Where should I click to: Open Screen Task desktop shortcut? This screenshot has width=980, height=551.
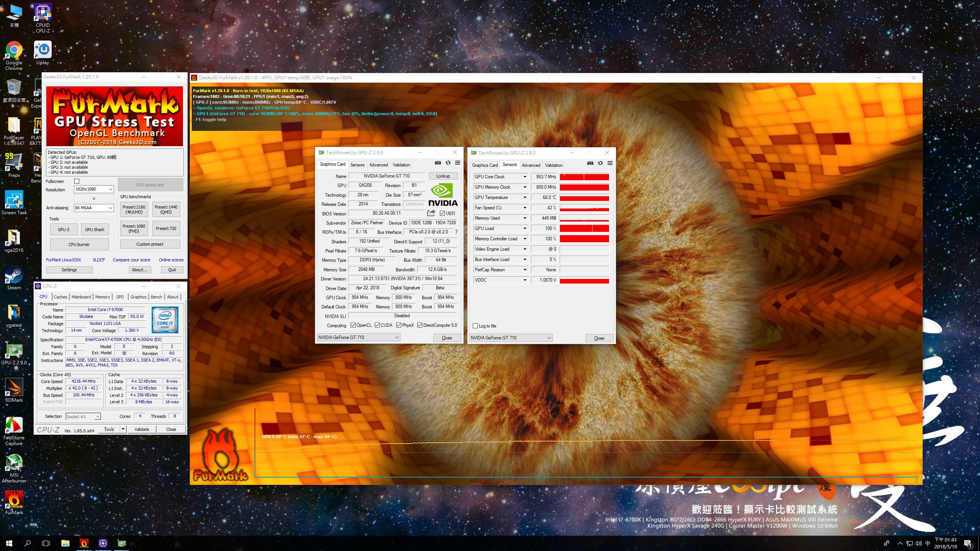pyautogui.click(x=14, y=203)
